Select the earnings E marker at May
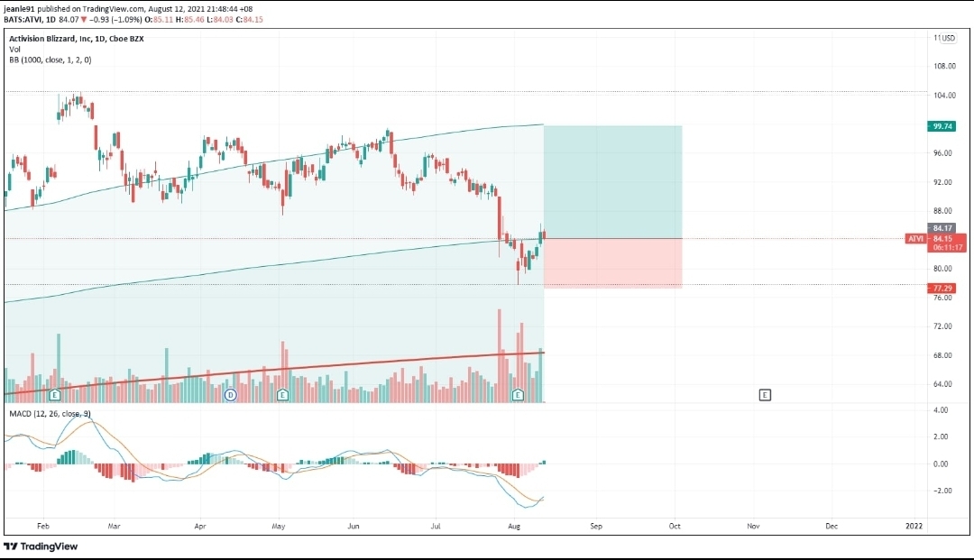Viewport: 974px width, 560px height. 282,395
